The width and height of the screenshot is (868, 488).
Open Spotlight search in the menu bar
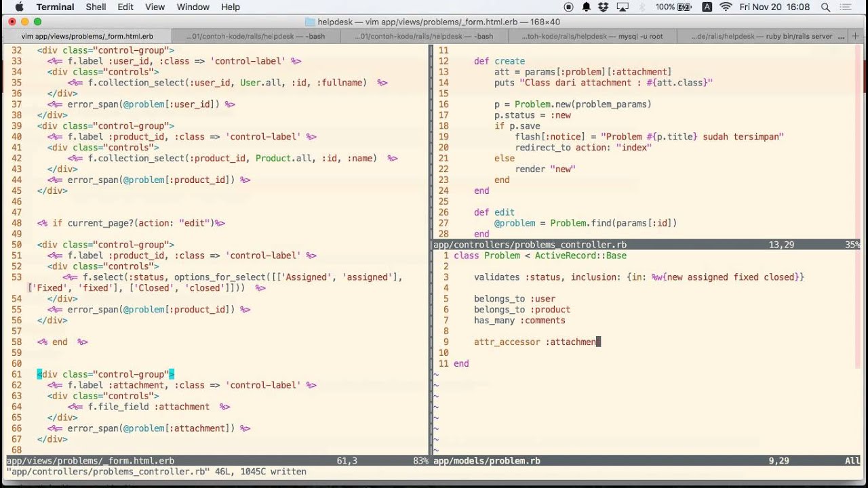[825, 7]
